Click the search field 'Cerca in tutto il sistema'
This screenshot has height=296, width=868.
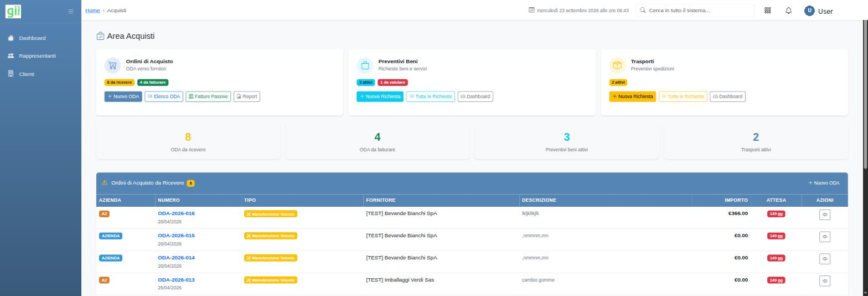pyautogui.click(x=695, y=11)
